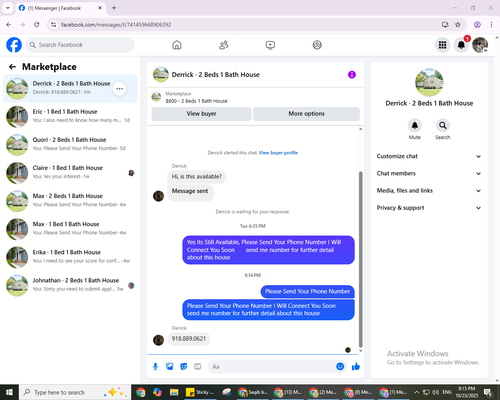Click the Type here to search taskbar box
Viewport: 500px width, 400px height.
coord(75,392)
